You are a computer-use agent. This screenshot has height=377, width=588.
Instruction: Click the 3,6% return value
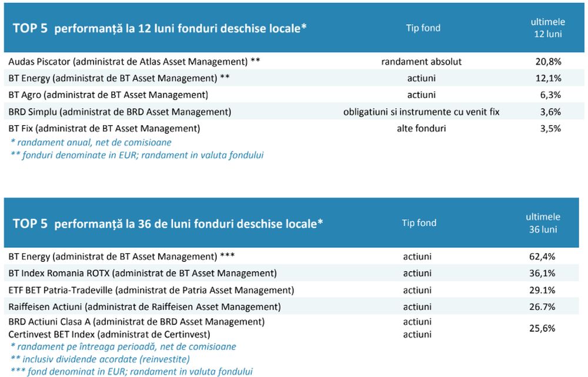click(550, 112)
